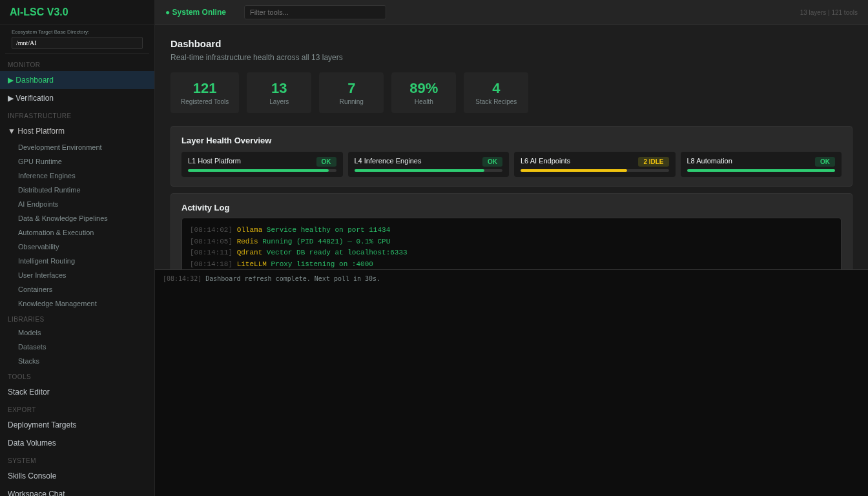Click the 7 Running stat card
The image size is (868, 496).
(x=351, y=93)
